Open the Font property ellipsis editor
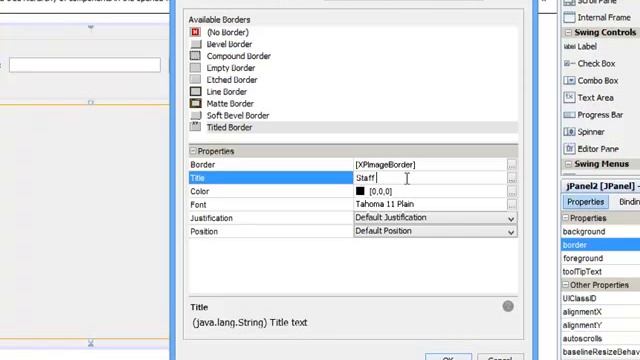640x360 pixels. 512,204
